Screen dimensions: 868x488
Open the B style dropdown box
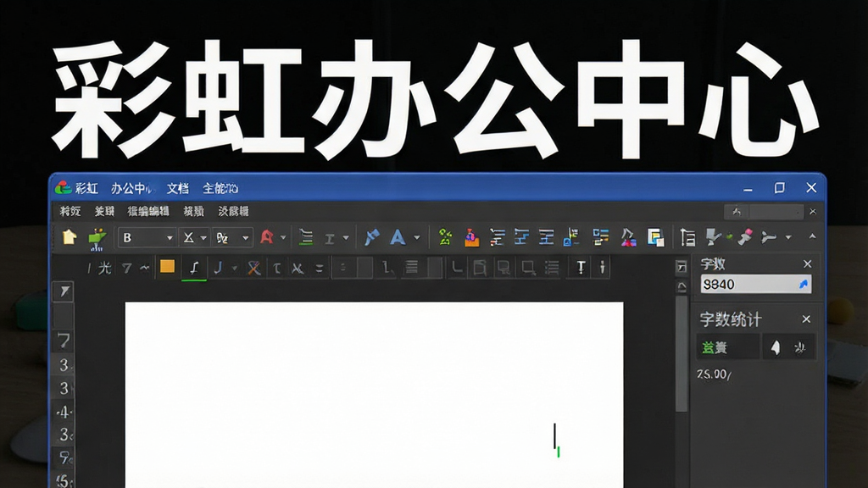coord(147,238)
